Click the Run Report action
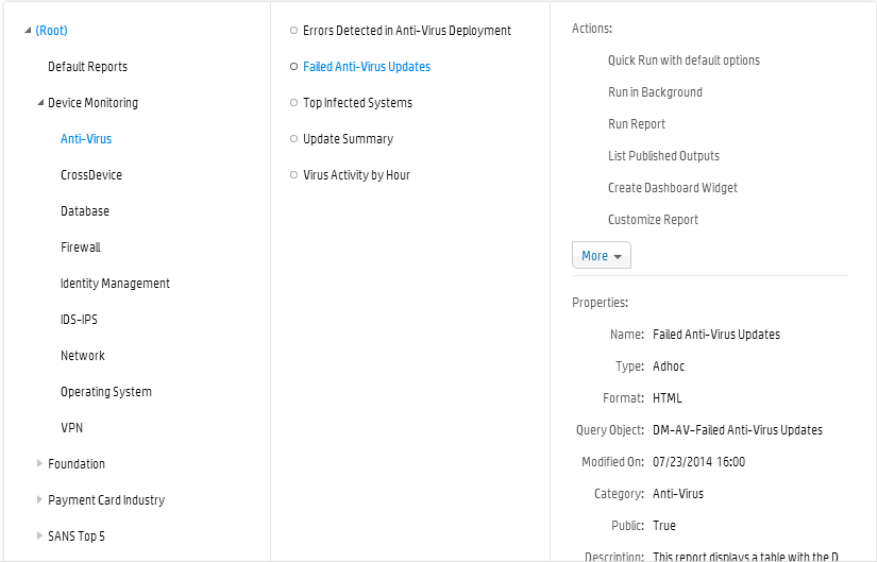This screenshot has height=562, width=877. [636, 124]
